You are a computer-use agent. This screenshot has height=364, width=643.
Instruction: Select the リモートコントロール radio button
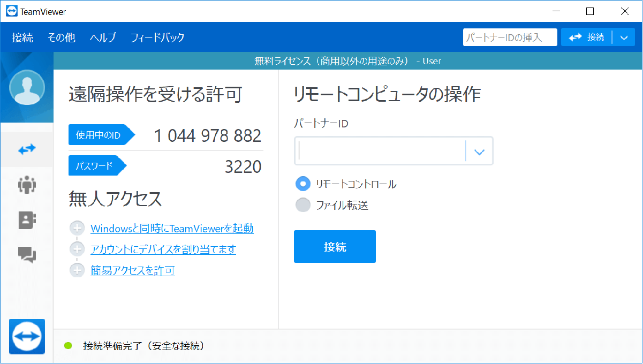[x=303, y=184]
